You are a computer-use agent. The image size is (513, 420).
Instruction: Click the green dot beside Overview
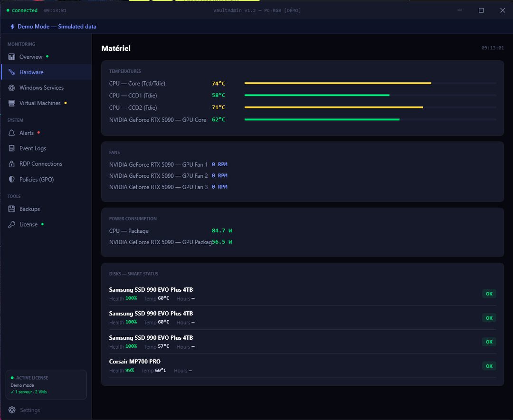point(47,57)
